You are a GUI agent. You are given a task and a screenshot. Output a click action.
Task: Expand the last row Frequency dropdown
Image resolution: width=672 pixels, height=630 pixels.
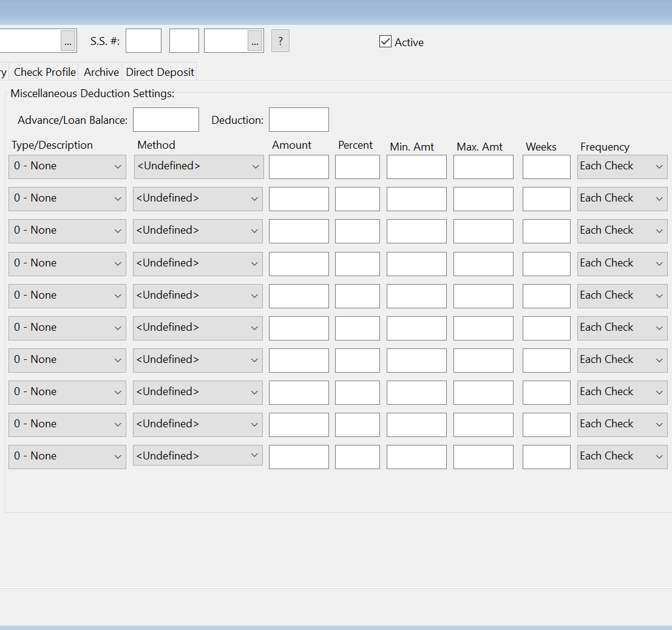click(x=622, y=456)
